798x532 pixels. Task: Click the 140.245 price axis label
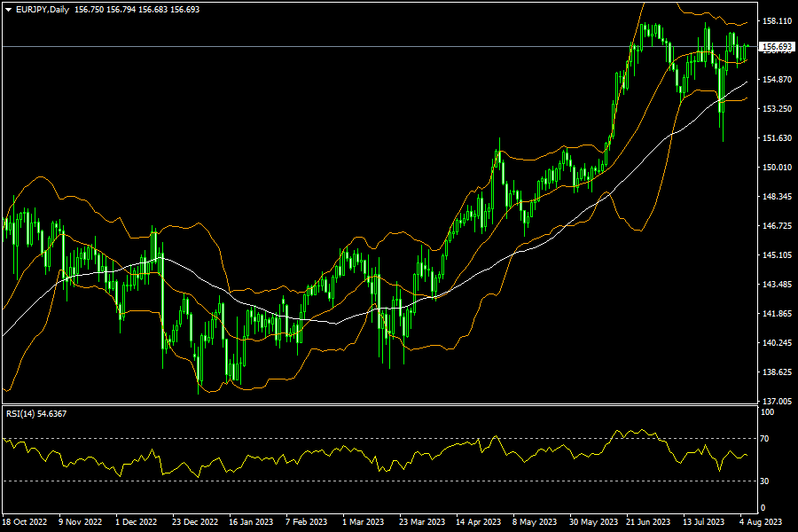click(777, 342)
